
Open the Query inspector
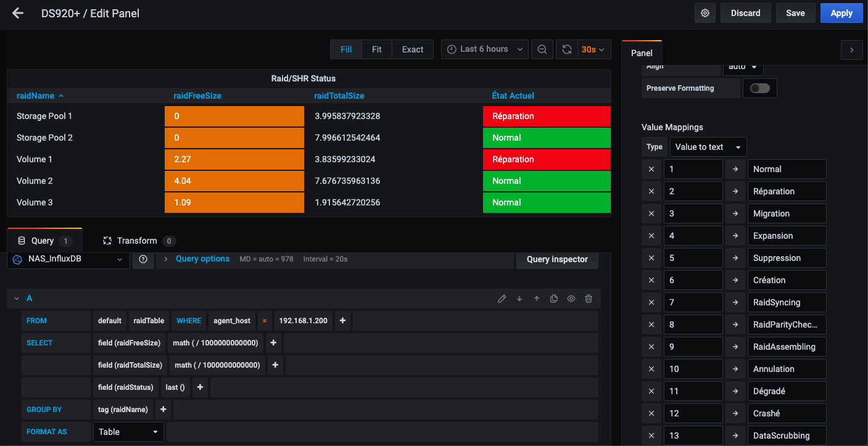coord(557,260)
